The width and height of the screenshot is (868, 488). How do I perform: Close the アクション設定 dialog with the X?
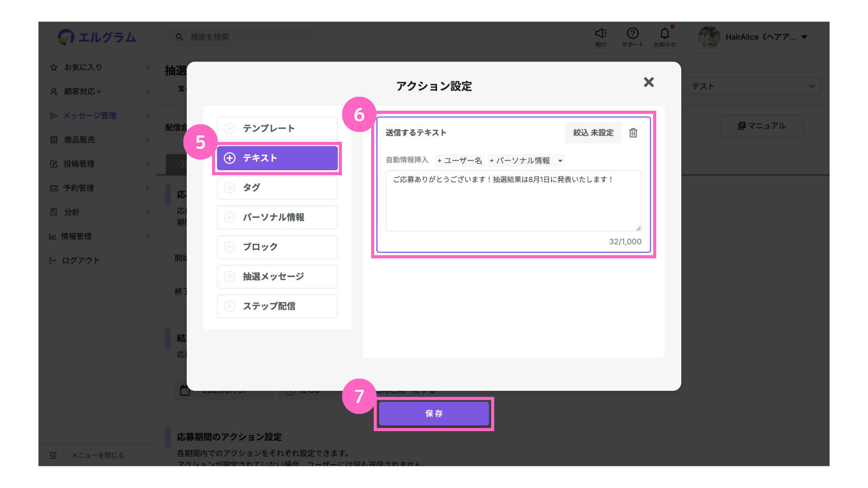click(649, 82)
